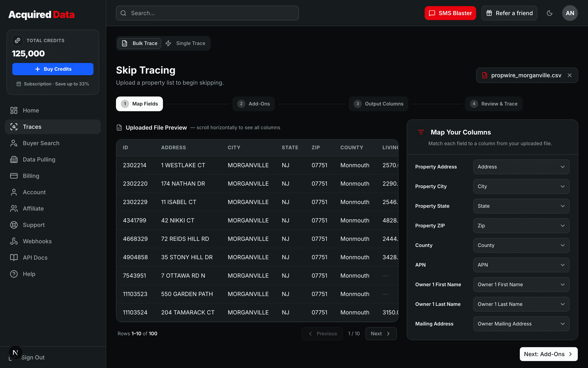Open the APN mapping dropdown

click(x=521, y=265)
